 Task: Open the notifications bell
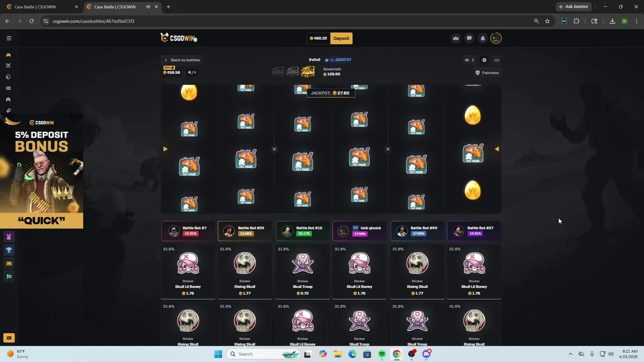[482, 38]
